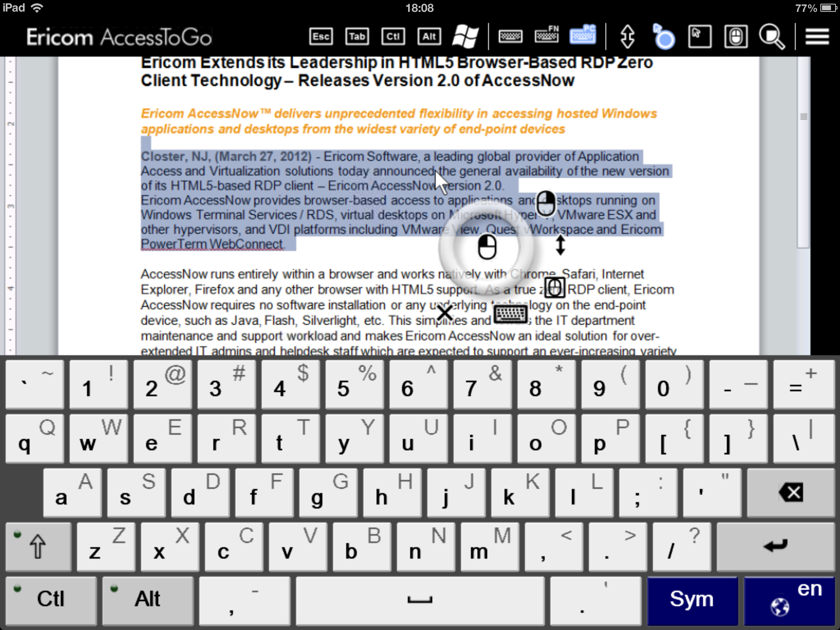
Task: Click 'Releases Version 2.0 of AccessNow' in the title
Action: 436,80
